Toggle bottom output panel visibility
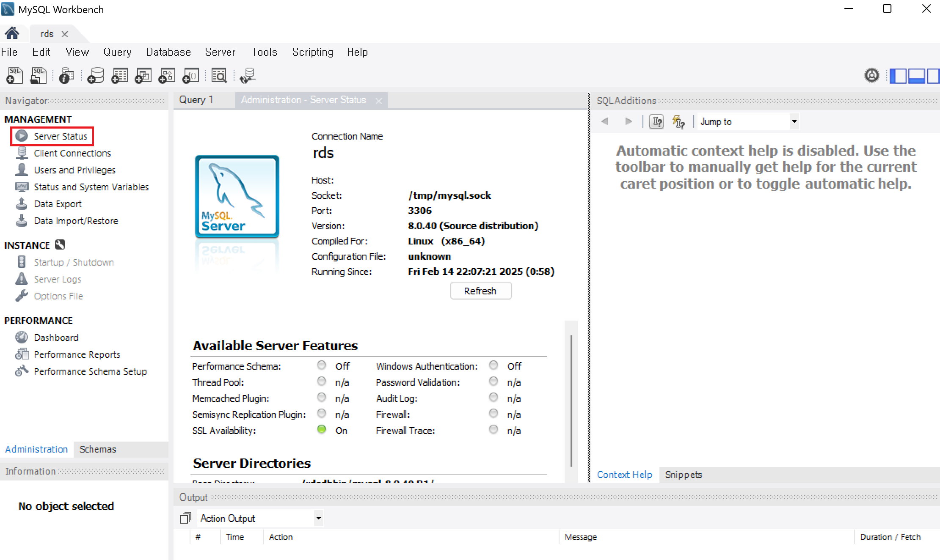This screenshot has width=940, height=560. tap(916, 76)
